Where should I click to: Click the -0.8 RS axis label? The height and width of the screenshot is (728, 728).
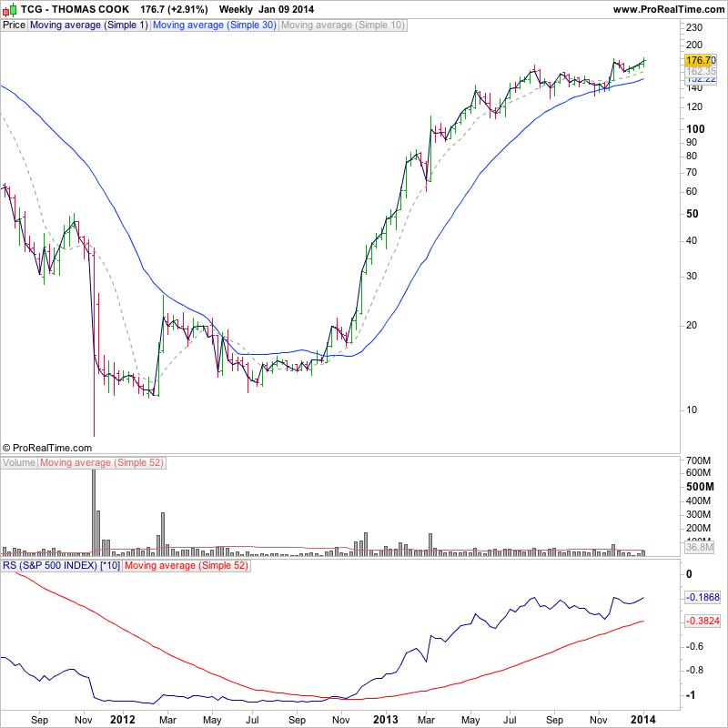point(695,671)
